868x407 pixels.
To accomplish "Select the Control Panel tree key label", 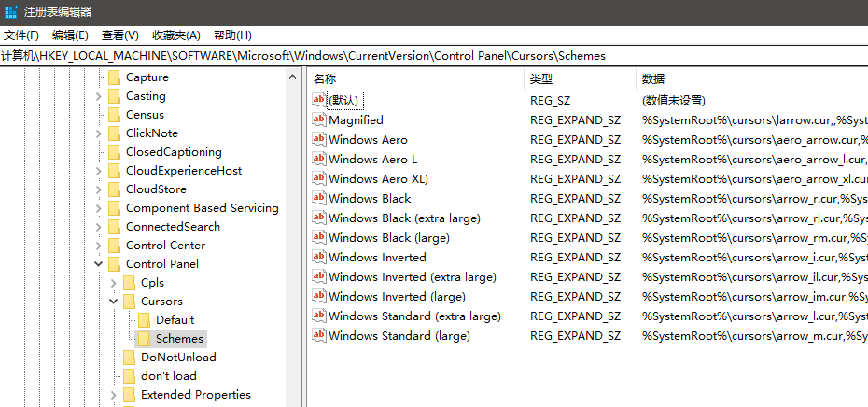I will (162, 264).
